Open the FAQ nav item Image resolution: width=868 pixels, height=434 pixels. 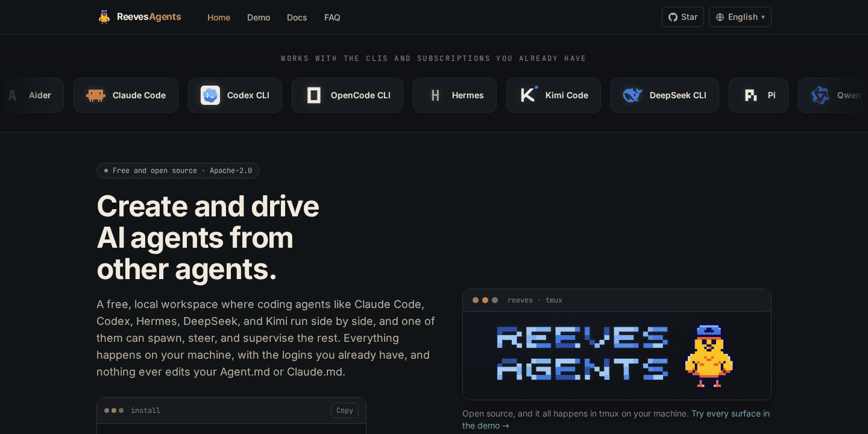point(332,17)
